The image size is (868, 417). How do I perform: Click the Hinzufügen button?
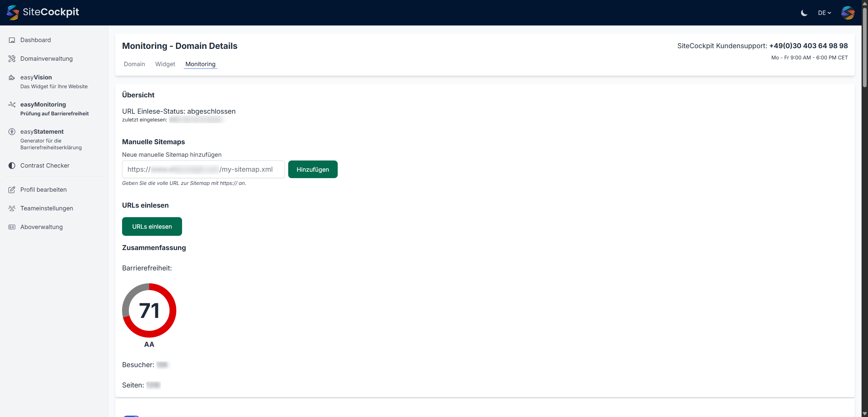313,169
